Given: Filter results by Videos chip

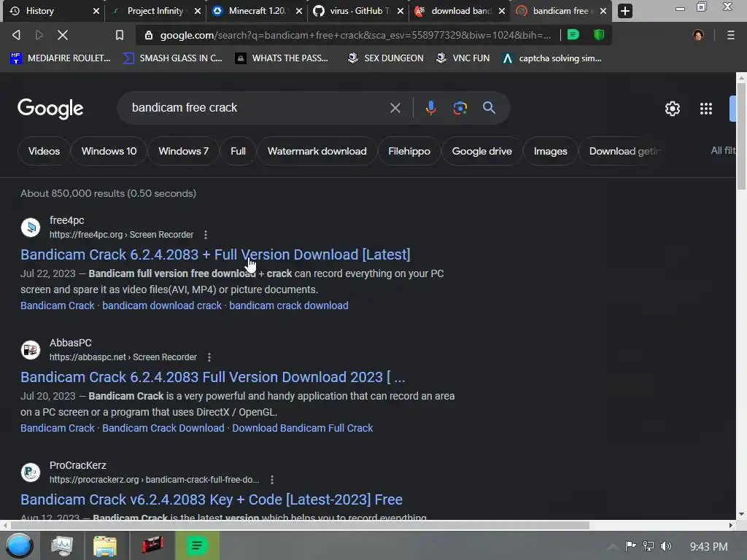Looking at the screenshot, I should coord(44,151).
